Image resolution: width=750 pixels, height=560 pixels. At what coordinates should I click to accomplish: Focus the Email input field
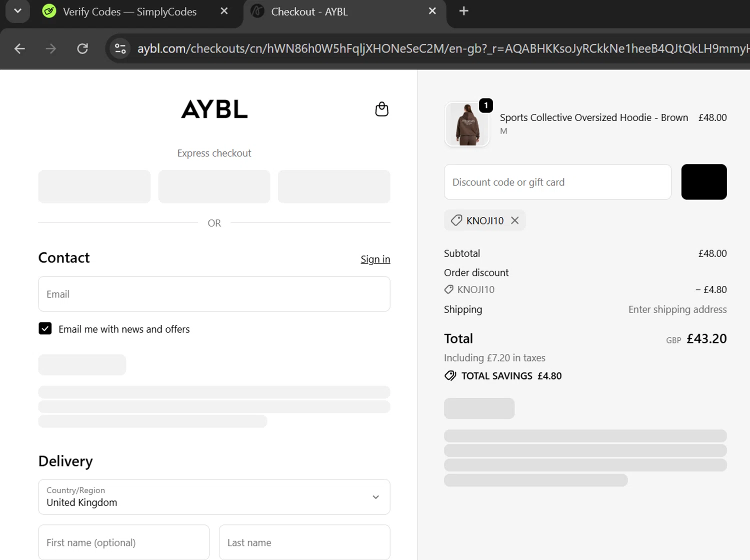(x=214, y=294)
